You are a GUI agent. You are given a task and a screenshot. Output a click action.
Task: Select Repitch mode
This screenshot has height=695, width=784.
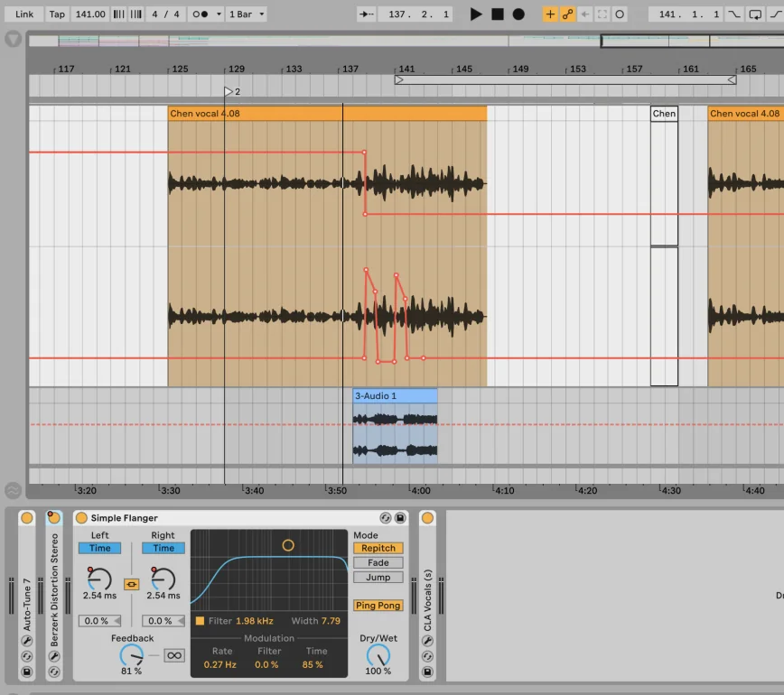click(x=378, y=548)
